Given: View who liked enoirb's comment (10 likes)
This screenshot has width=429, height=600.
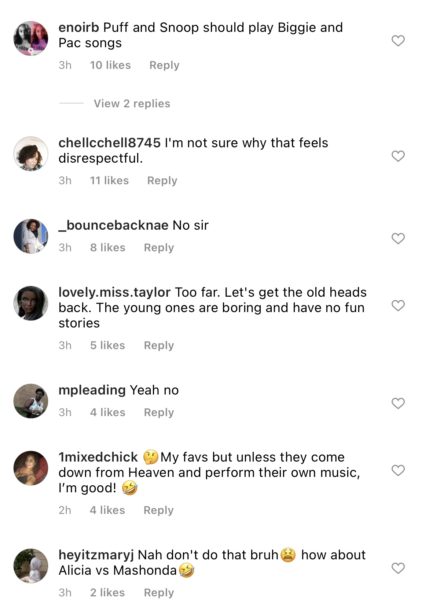Looking at the screenshot, I should click(110, 65).
